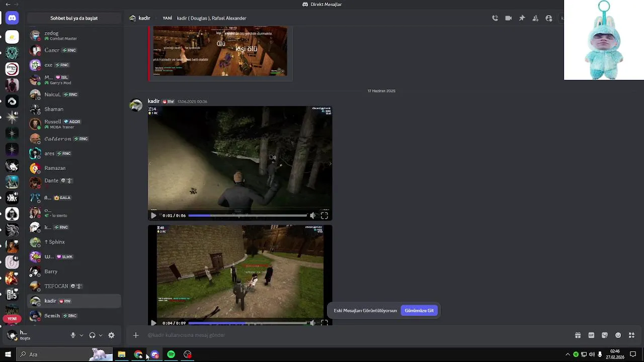
Task: Click the Discord taskbar icon
Action: click(154, 354)
